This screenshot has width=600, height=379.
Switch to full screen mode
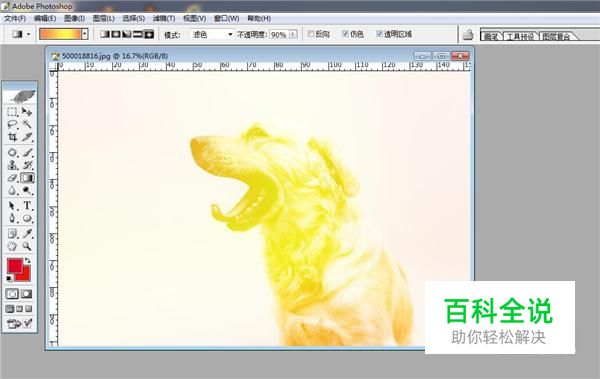pos(28,309)
